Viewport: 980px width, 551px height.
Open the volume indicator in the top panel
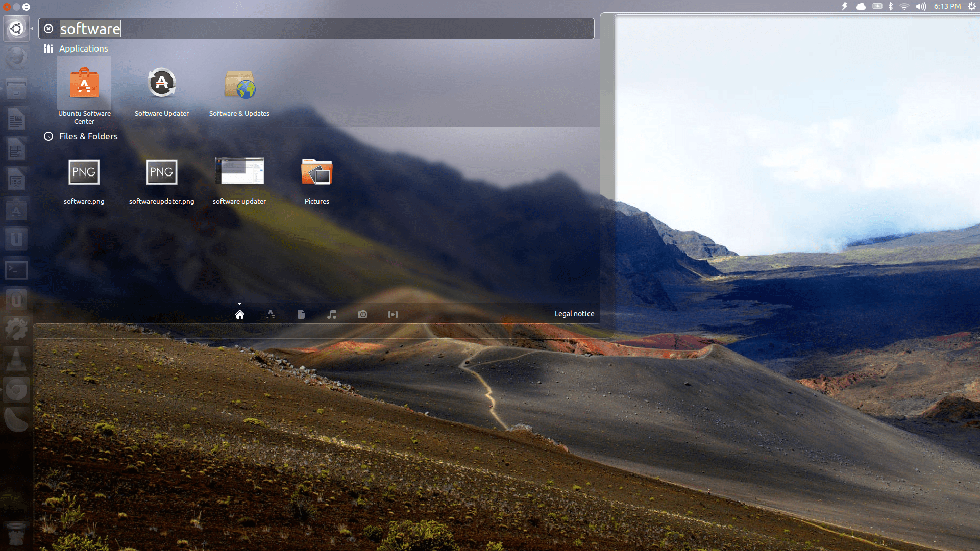(x=921, y=6)
